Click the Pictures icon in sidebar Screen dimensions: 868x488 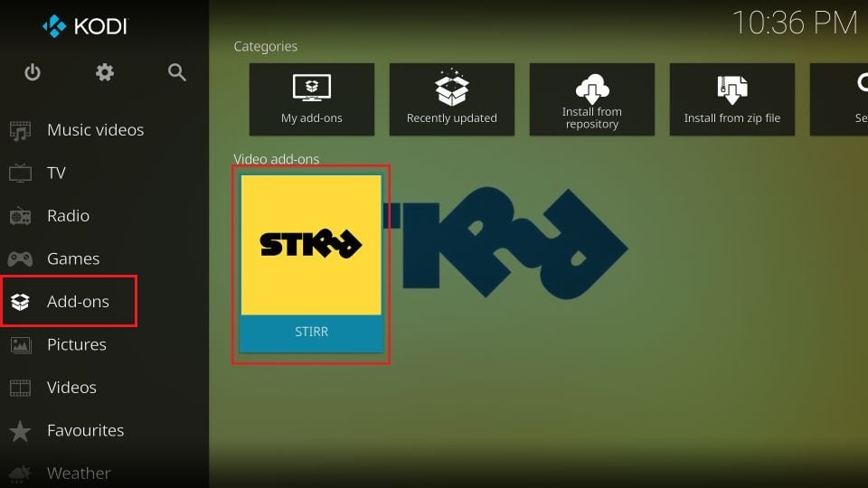[x=21, y=345]
